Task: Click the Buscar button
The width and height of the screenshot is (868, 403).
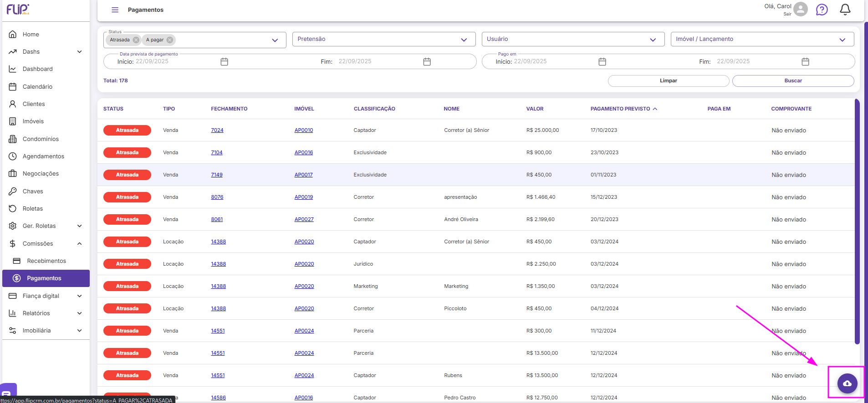Action: 793,81
